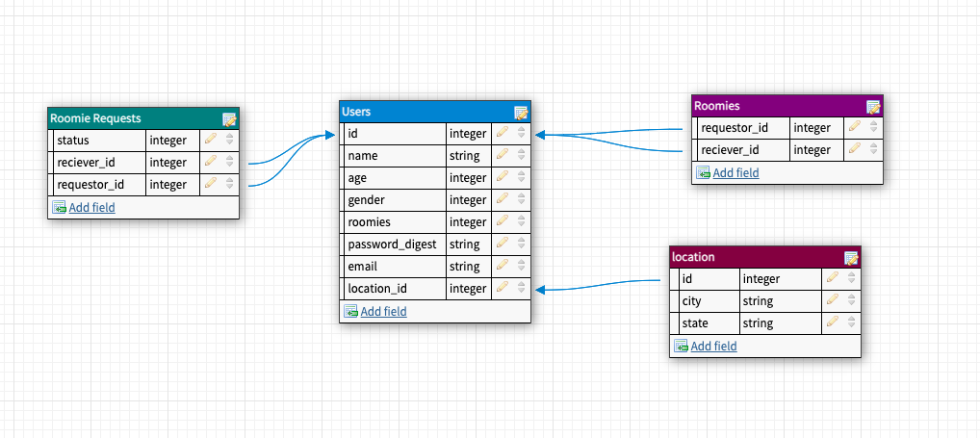Edit the location_id field via pencil icon
The height and width of the screenshot is (438, 980).
pyautogui.click(x=503, y=287)
